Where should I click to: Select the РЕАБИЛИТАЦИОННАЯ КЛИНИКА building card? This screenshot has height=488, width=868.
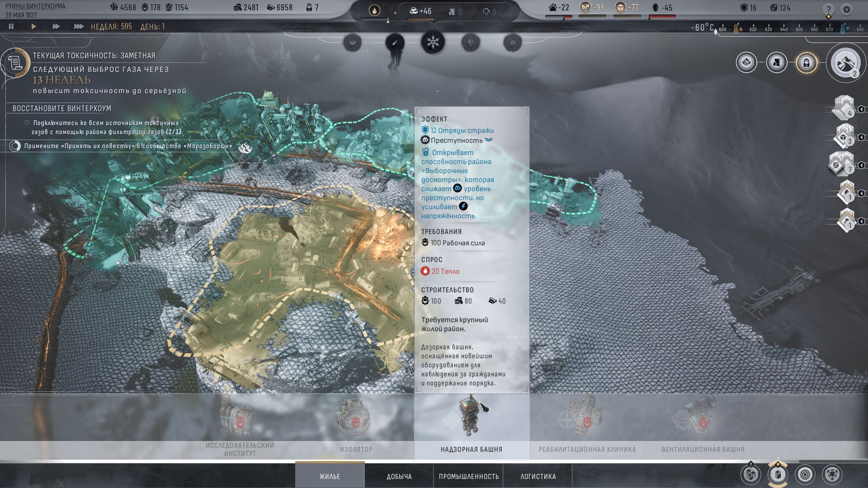coord(587,427)
